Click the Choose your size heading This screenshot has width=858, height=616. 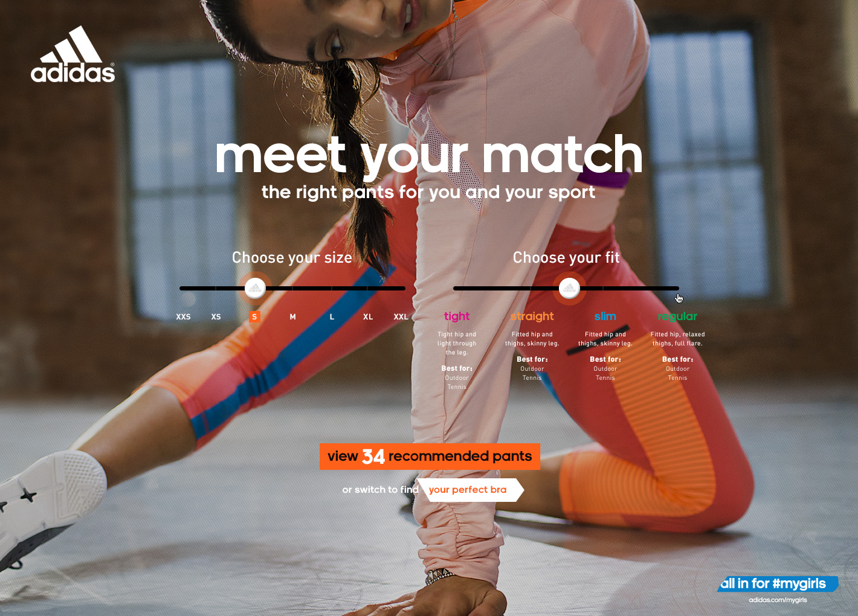point(292,258)
